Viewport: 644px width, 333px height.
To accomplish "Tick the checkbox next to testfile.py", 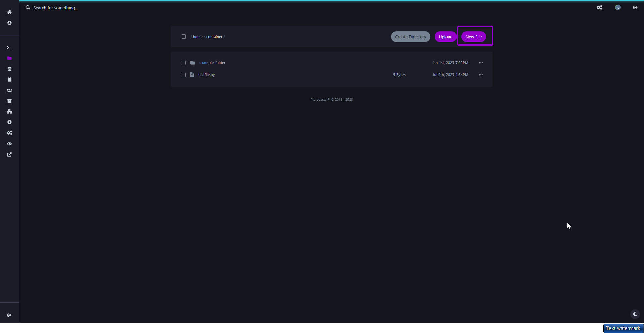I will coord(184,75).
